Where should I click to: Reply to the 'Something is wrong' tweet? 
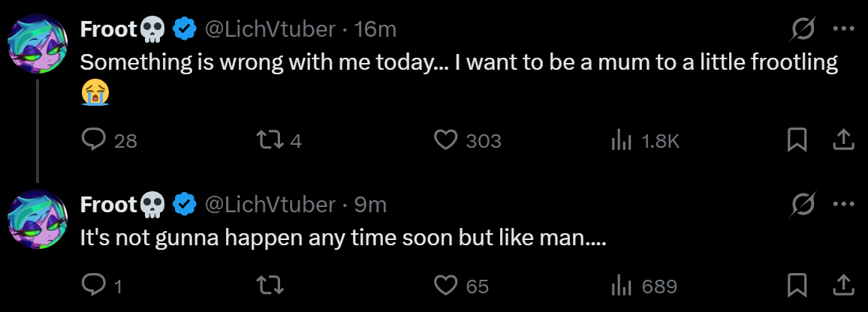tap(93, 140)
